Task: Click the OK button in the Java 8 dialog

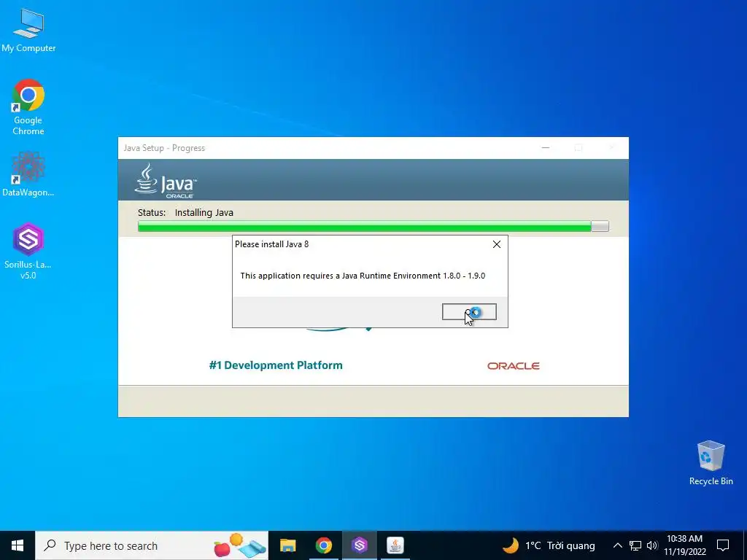Action: [469, 312]
